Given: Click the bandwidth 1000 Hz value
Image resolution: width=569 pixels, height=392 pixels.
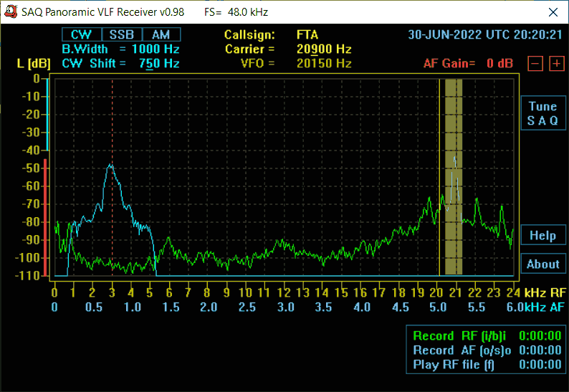Looking at the screenshot, I should (x=155, y=49).
